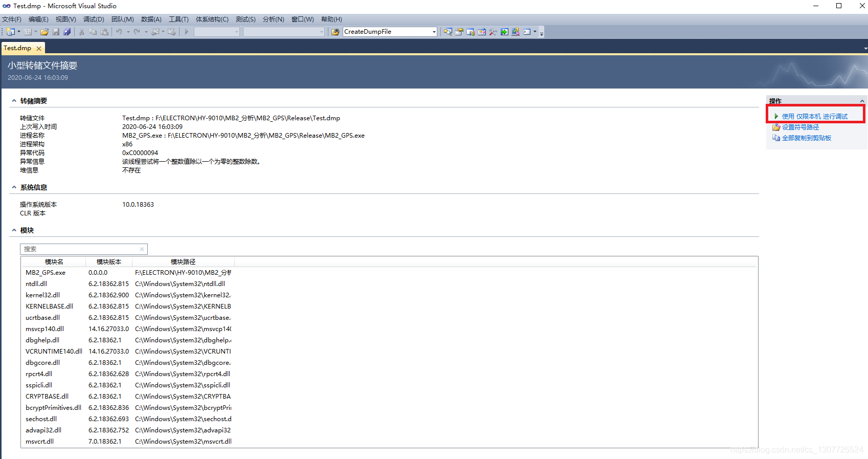The width and height of the screenshot is (868, 459).
Task: Click the Undo arrow icon
Action: coord(119,32)
